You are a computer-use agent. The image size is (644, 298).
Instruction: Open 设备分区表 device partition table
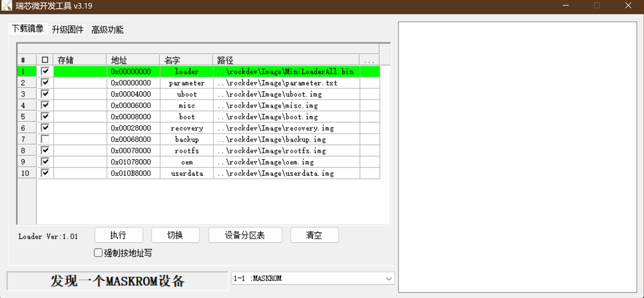pyautogui.click(x=245, y=235)
